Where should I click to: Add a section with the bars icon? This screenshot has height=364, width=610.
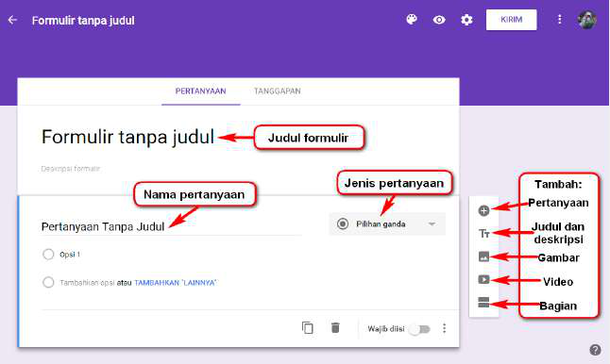click(483, 302)
